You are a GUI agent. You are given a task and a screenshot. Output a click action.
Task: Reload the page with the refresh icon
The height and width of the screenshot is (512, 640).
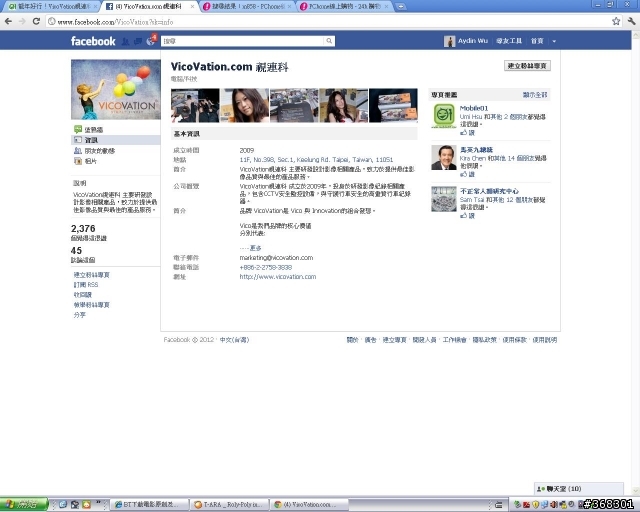(36, 21)
